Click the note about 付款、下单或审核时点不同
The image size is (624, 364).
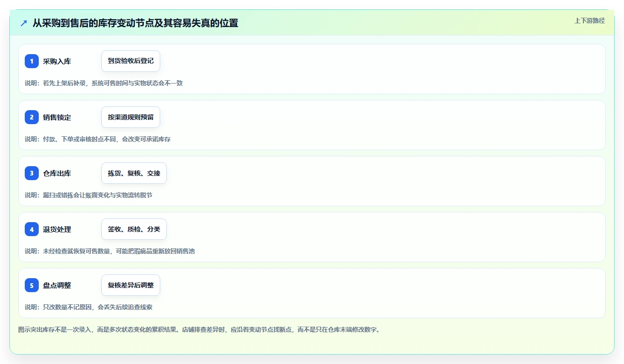tap(98, 139)
